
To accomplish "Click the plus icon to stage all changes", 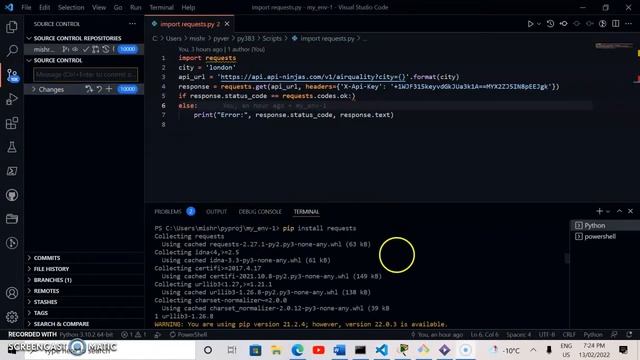I will coord(109,89).
